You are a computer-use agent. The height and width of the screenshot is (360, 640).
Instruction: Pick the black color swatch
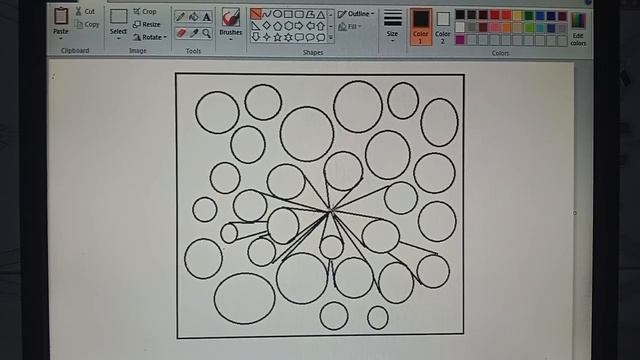tap(460, 15)
